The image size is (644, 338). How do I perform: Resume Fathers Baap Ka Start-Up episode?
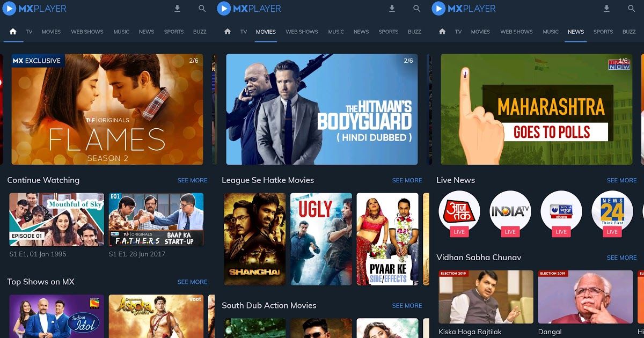click(x=156, y=219)
